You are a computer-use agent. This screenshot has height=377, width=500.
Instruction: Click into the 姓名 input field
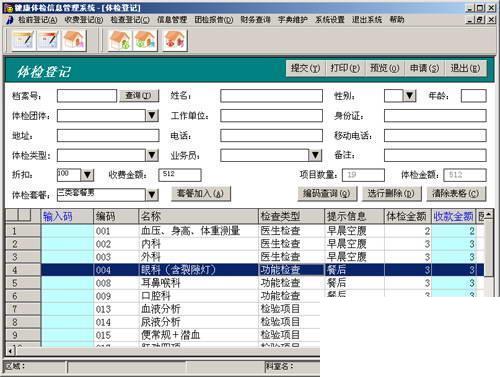pyautogui.click(x=271, y=96)
